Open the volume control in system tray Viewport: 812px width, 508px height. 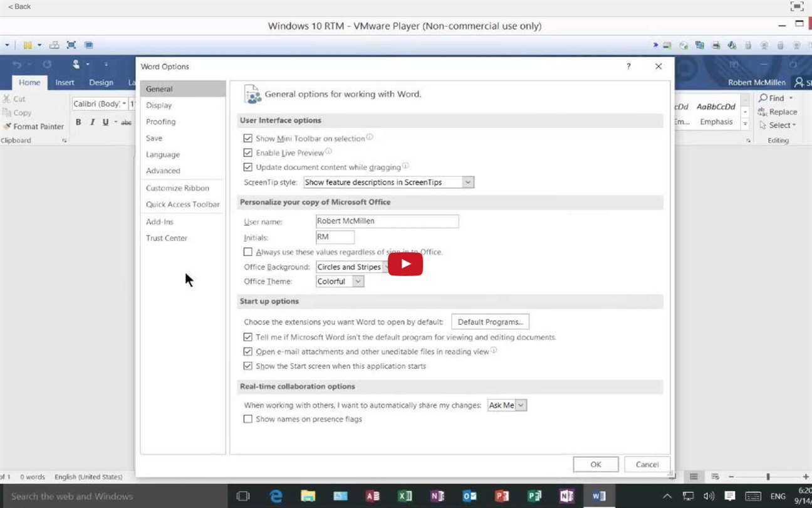(x=709, y=496)
